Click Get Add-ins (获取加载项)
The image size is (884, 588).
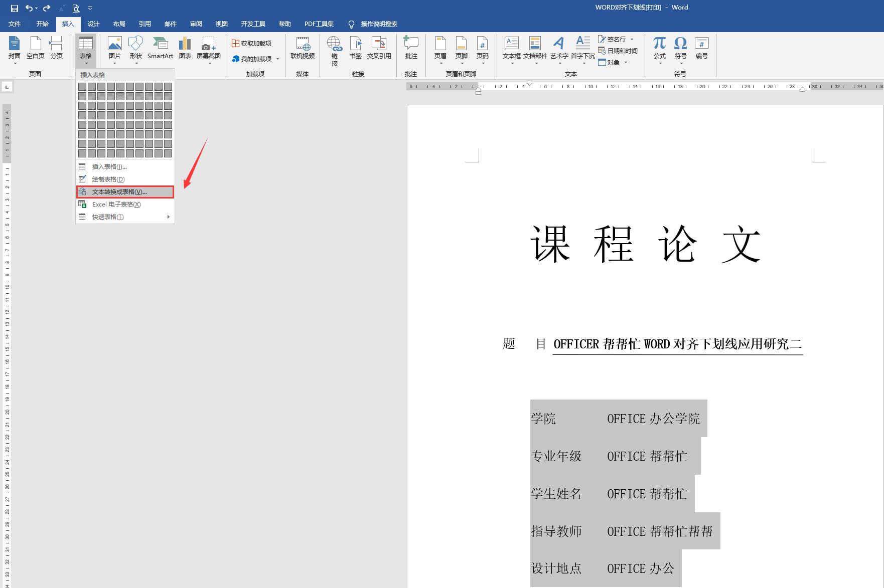(251, 44)
